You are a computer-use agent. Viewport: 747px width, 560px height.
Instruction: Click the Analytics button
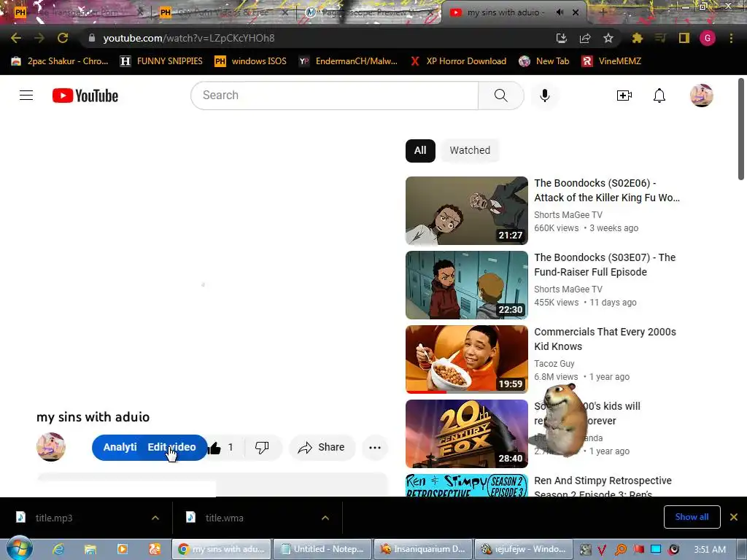(119, 447)
